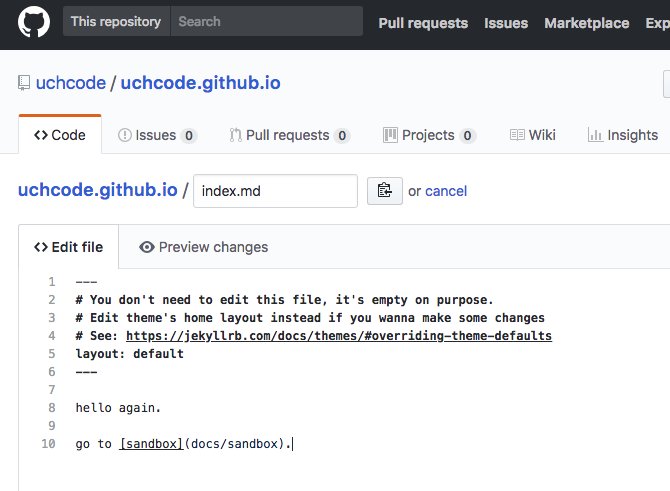Click the repository book icon beside uchcode

click(24, 83)
